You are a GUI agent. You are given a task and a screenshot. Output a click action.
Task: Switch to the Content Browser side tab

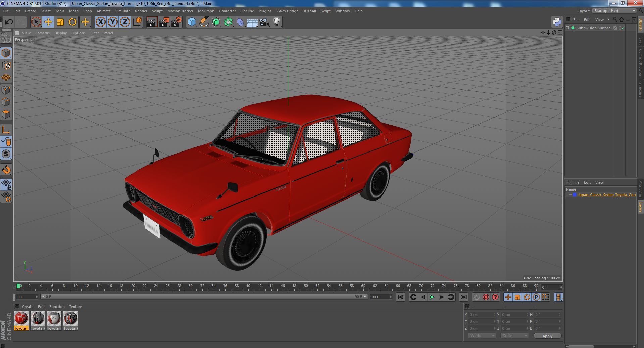click(x=640, y=62)
